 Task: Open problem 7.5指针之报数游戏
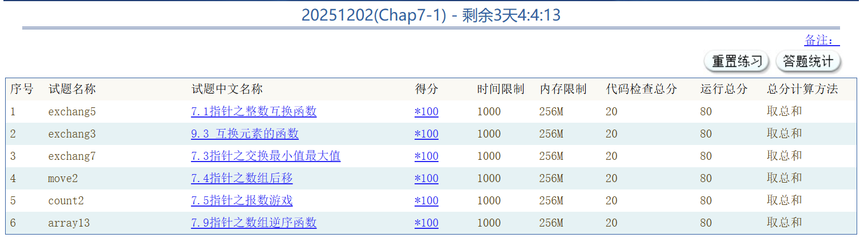pyautogui.click(x=242, y=200)
